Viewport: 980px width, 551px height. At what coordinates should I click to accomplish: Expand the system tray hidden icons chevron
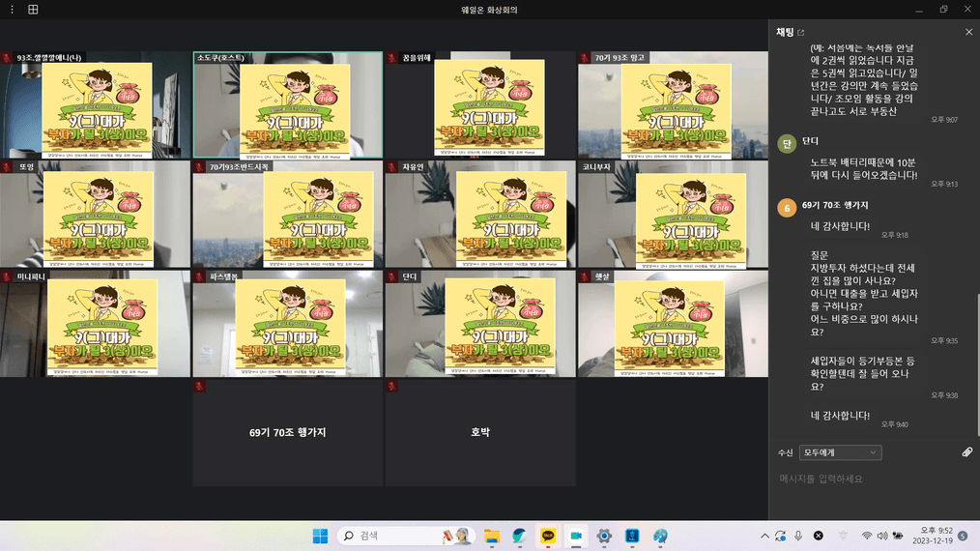pyautogui.click(x=764, y=536)
